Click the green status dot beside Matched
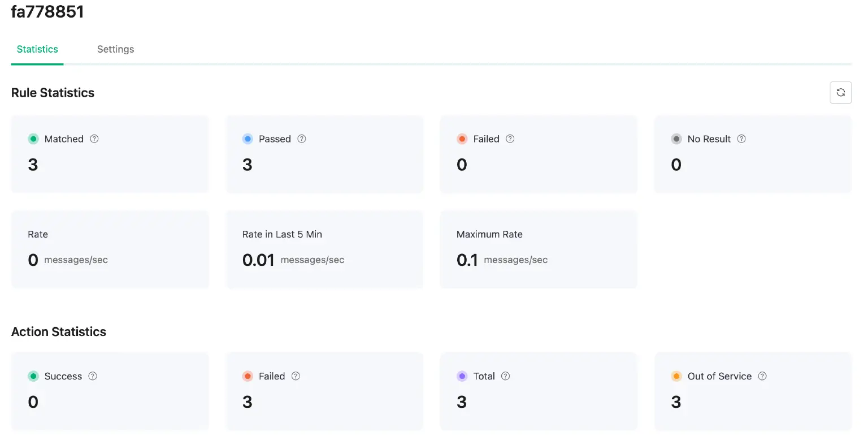 pos(34,139)
